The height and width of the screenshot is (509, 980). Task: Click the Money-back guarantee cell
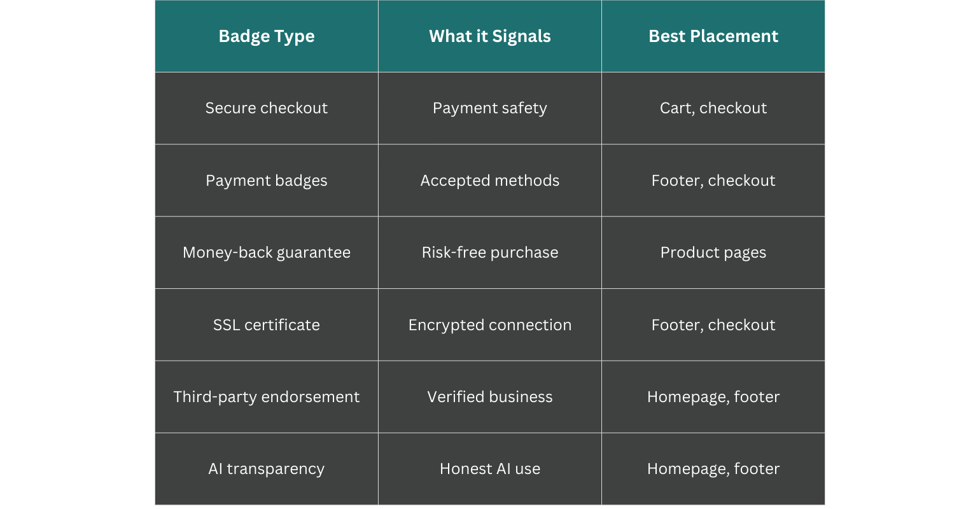[267, 253]
